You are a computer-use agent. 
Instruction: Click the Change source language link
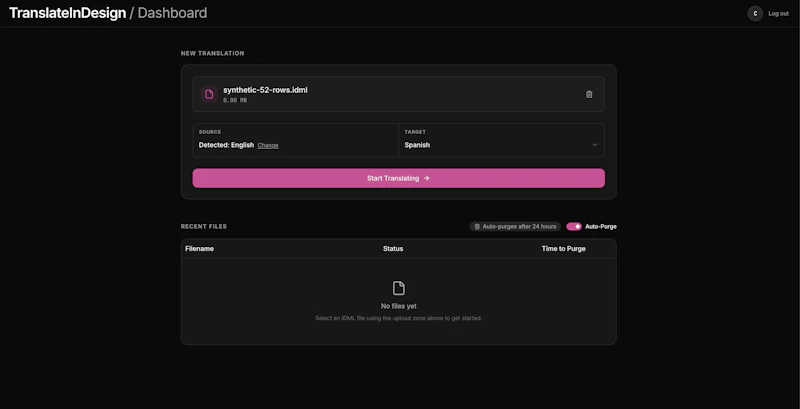click(268, 145)
